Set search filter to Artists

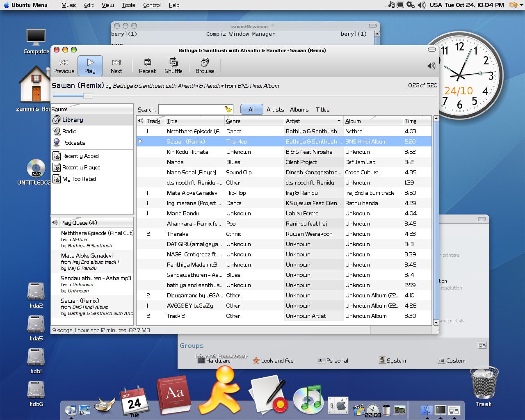(x=275, y=110)
